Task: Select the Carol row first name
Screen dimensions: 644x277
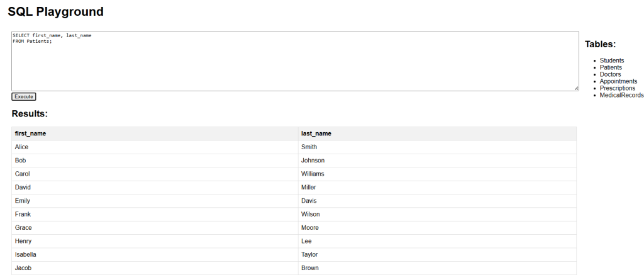Action: pos(155,174)
